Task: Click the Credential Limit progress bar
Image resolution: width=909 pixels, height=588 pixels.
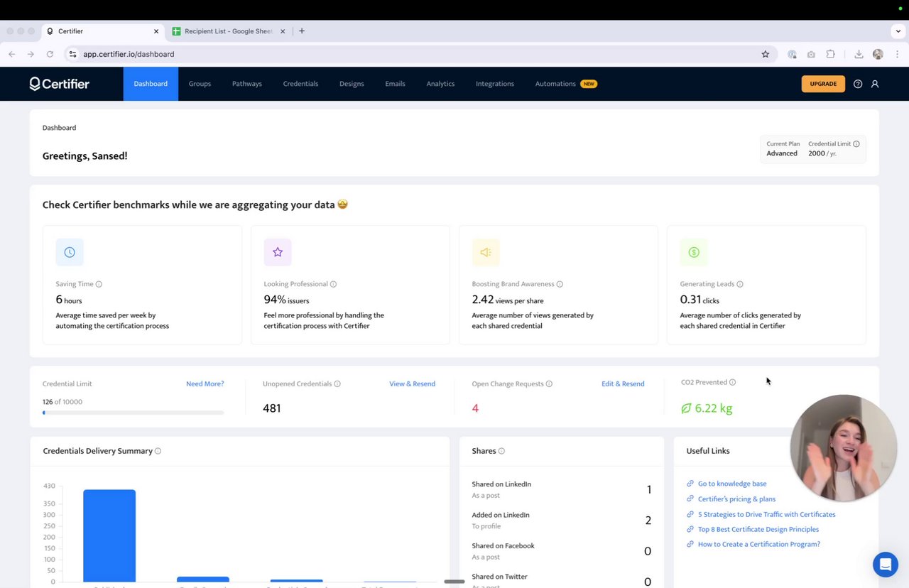Action: tap(133, 413)
